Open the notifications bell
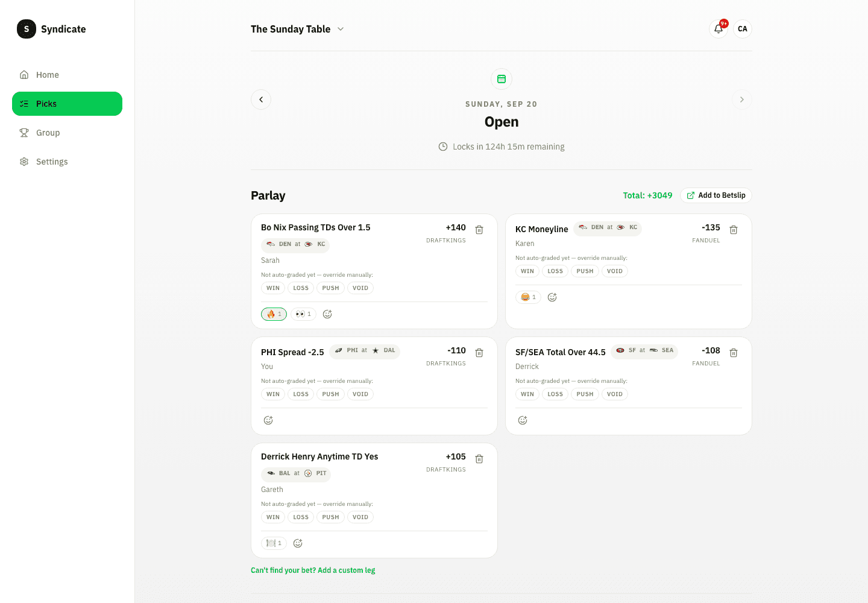868x603 pixels. [x=719, y=29]
